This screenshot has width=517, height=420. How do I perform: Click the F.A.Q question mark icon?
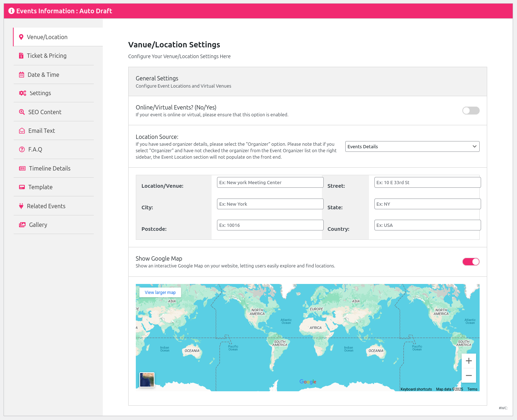pyautogui.click(x=22, y=149)
